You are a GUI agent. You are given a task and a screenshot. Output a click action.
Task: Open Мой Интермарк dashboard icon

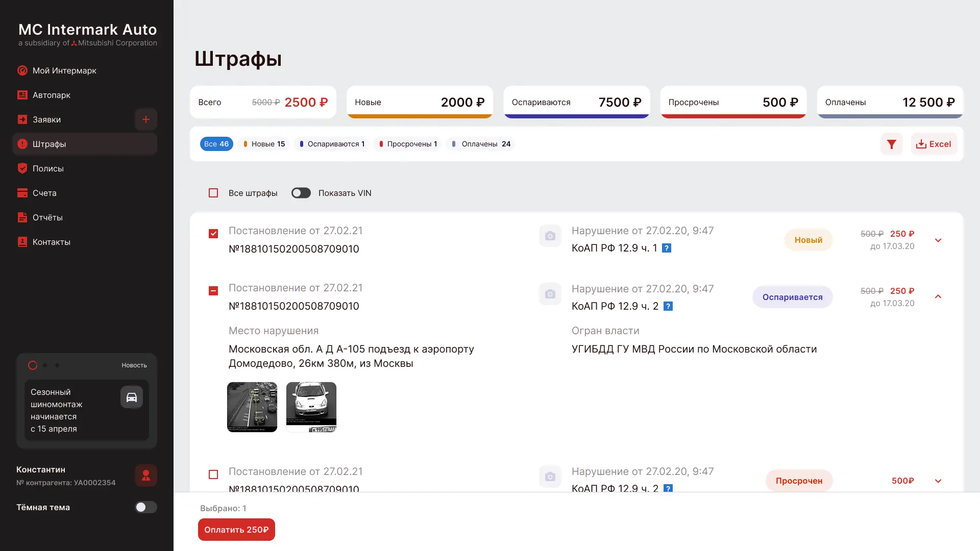tap(22, 70)
